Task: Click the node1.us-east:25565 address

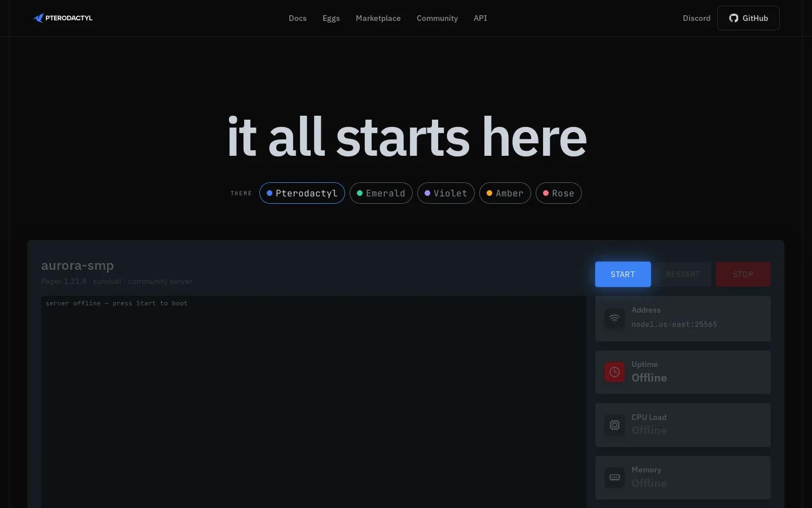Action: coord(674,325)
